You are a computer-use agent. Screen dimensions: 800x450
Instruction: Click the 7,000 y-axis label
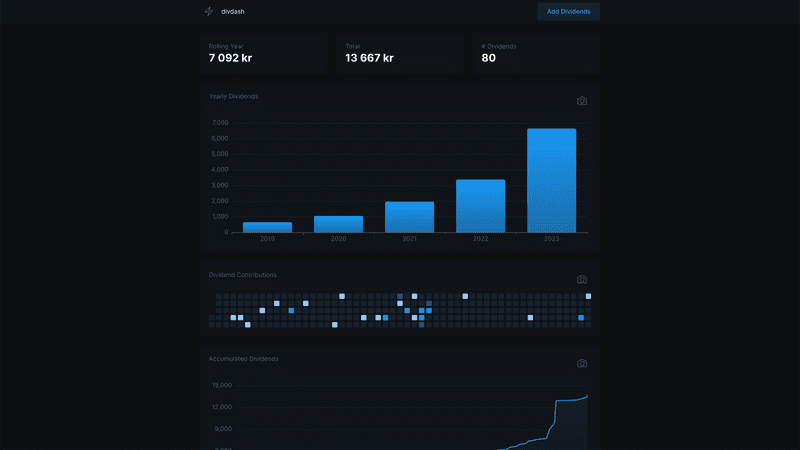click(220, 122)
